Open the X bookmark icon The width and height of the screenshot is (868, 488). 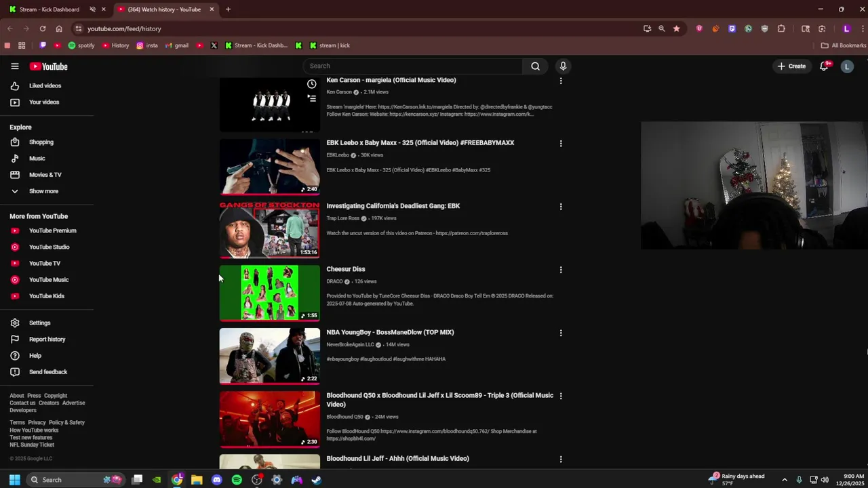[x=214, y=45]
